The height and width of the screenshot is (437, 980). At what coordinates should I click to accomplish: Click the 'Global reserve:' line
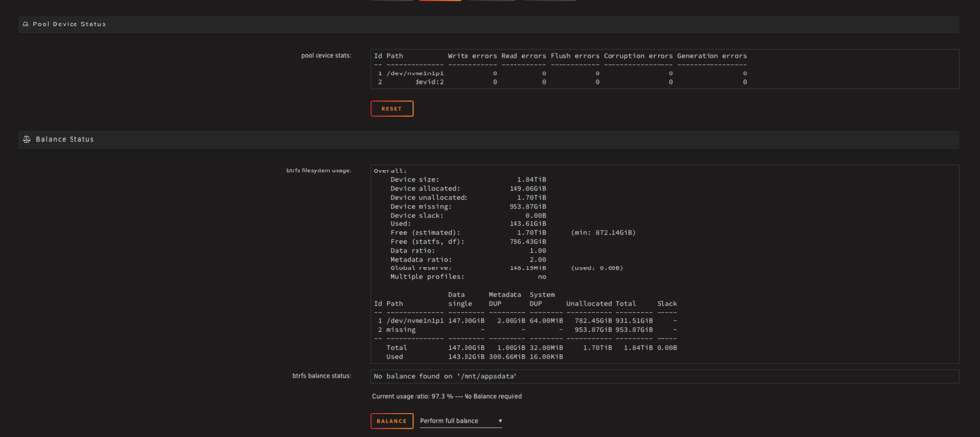pos(507,267)
